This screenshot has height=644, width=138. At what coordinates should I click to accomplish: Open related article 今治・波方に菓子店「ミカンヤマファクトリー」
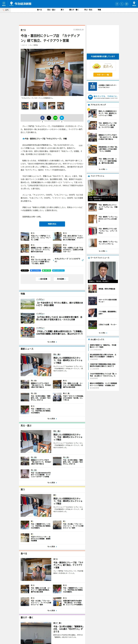tap(68, 236)
